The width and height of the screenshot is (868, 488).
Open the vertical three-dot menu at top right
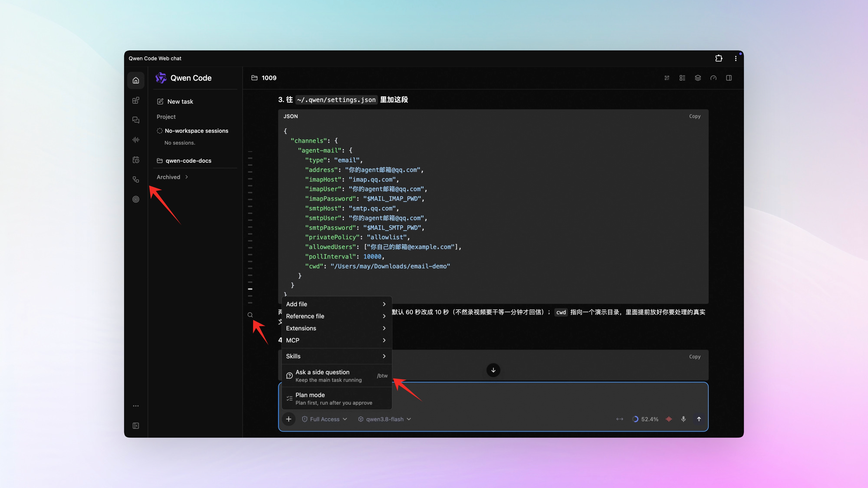(x=736, y=58)
